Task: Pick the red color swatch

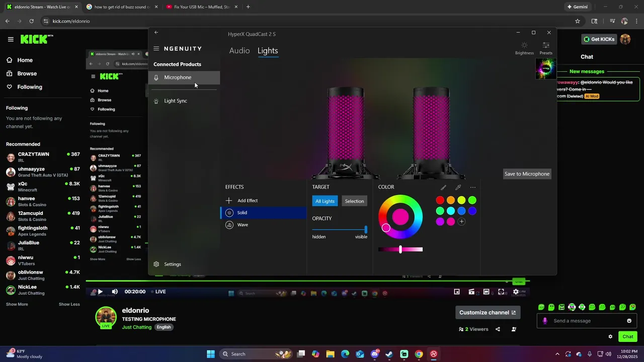Action: pos(440,200)
